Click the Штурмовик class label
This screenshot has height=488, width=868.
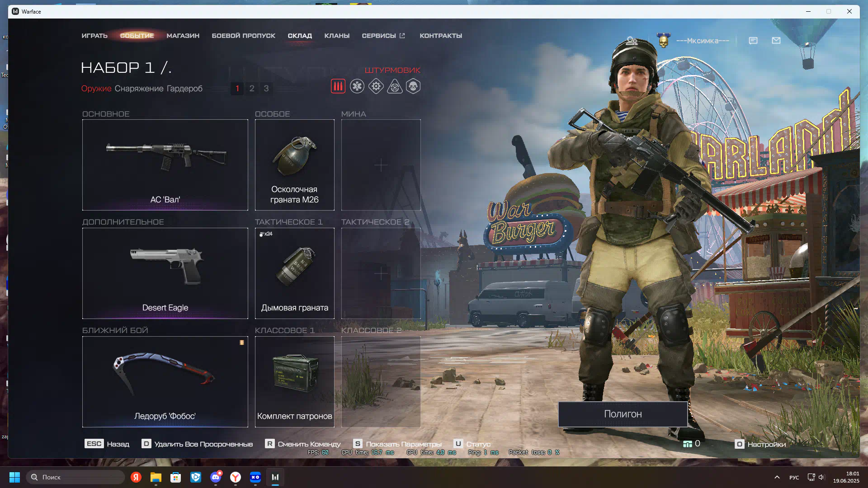click(x=392, y=70)
